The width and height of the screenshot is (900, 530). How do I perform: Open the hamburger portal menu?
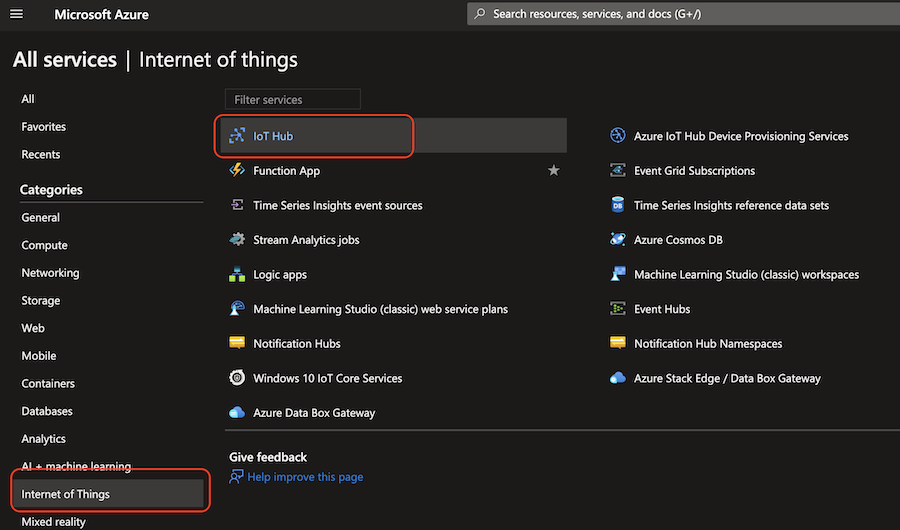[x=16, y=13]
